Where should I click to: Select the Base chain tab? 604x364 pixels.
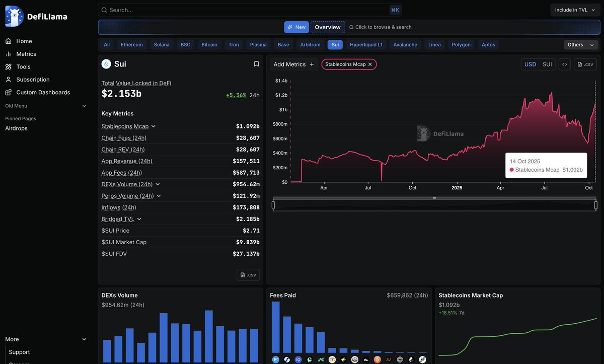[283, 45]
